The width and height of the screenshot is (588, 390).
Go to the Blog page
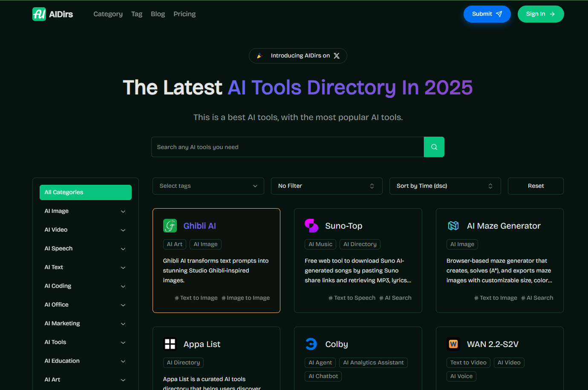(x=158, y=14)
